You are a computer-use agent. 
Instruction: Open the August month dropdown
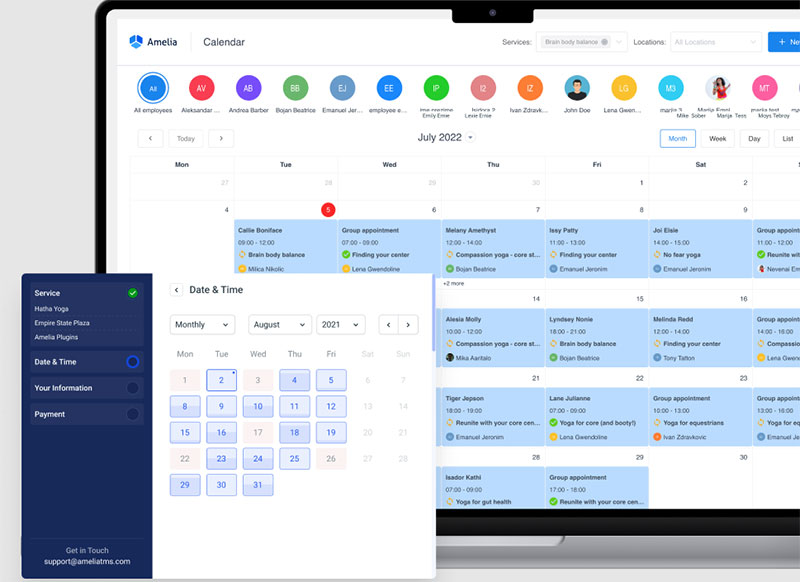pyautogui.click(x=280, y=324)
